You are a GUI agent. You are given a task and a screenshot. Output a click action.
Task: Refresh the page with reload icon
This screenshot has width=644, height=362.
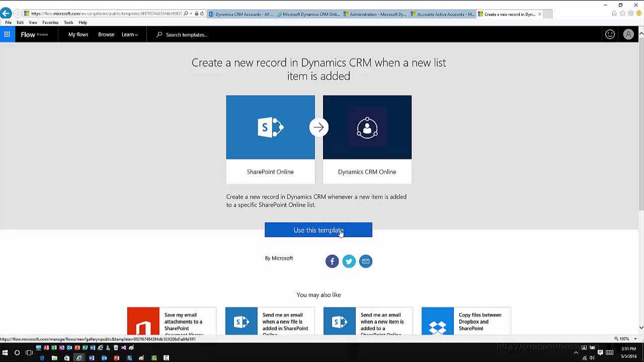pyautogui.click(x=202, y=14)
